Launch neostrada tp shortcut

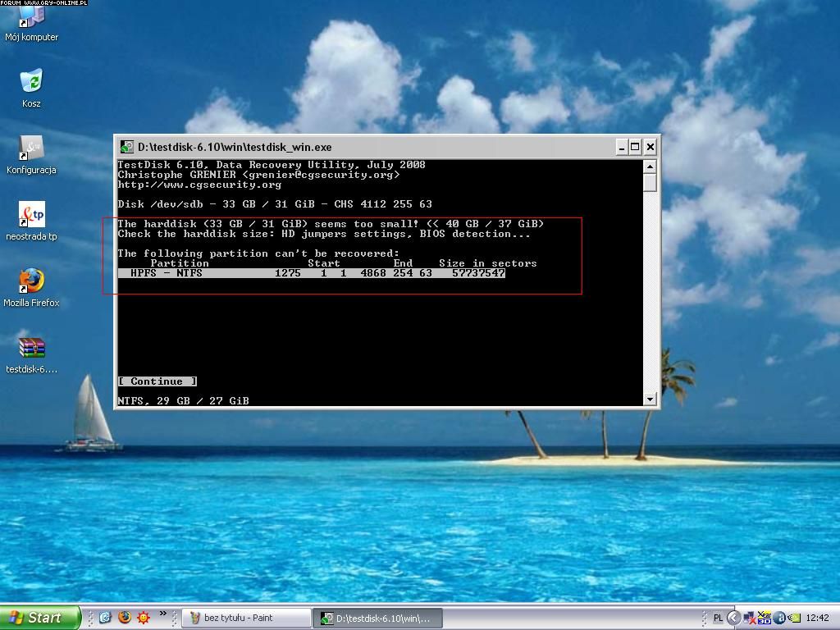31,215
